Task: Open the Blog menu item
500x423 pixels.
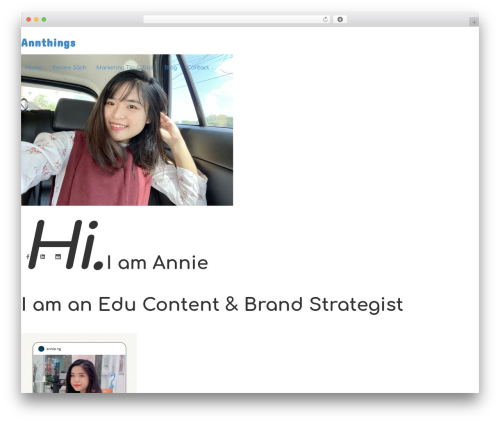Action: tap(171, 67)
